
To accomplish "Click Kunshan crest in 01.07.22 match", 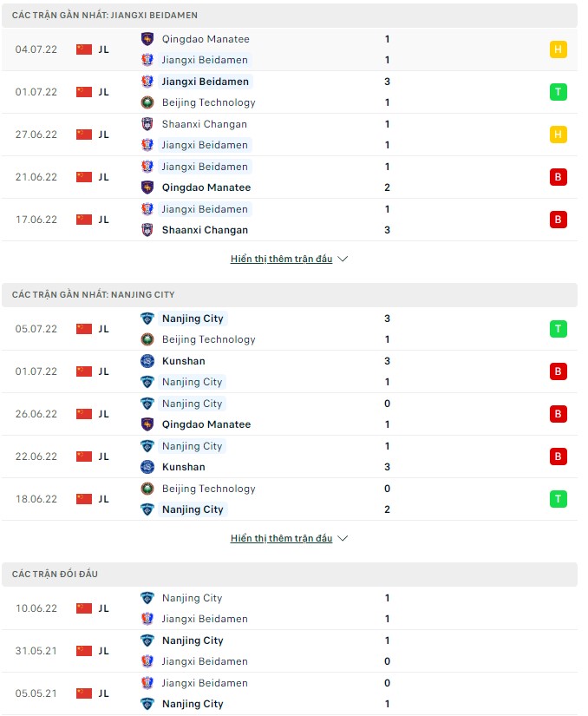I will tap(147, 361).
